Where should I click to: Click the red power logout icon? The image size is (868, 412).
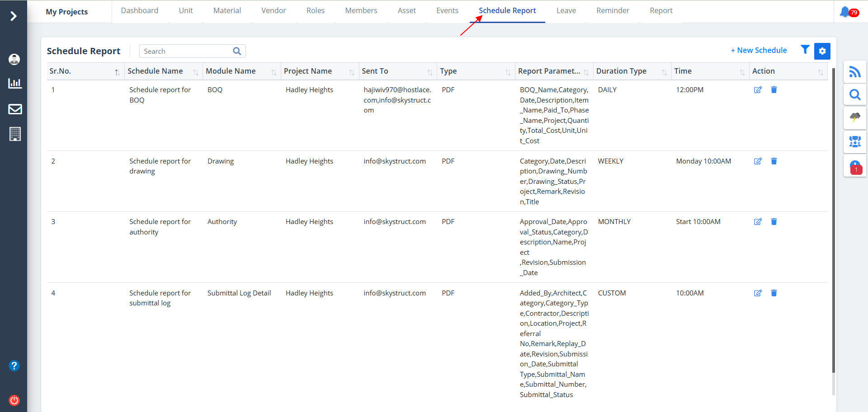tap(14, 400)
